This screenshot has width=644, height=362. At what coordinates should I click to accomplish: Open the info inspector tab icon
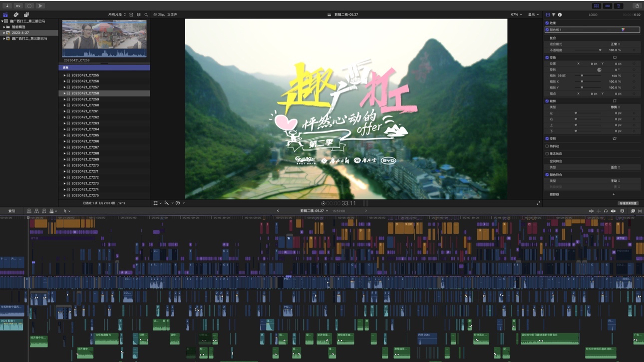(x=560, y=15)
